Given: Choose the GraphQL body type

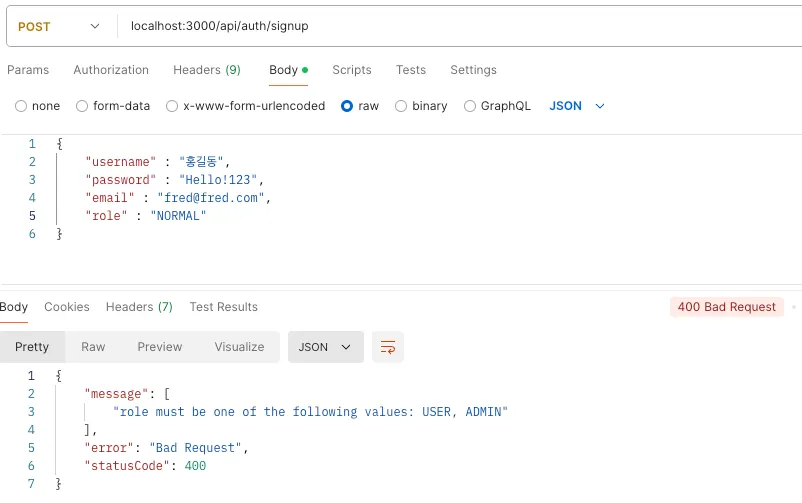Looking at the screenshot, I should click(x=470, y=106).
